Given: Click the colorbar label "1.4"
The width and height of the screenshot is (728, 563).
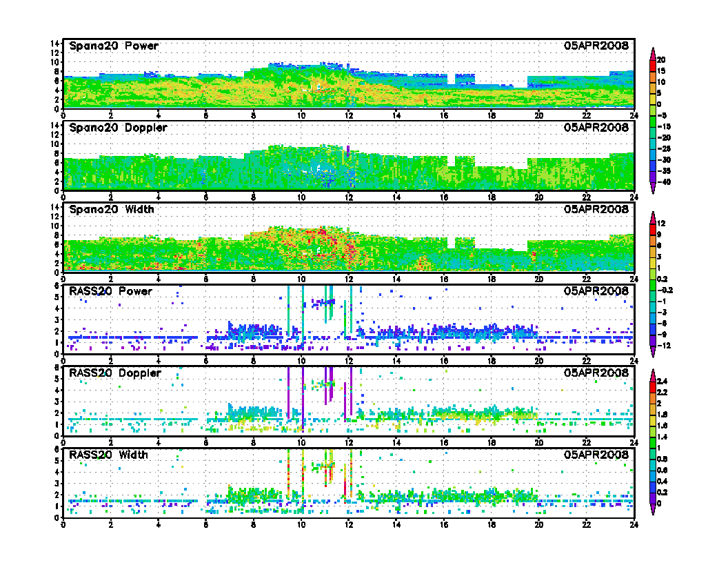Looking at the screenshot, I should click(x=662, y=437).
